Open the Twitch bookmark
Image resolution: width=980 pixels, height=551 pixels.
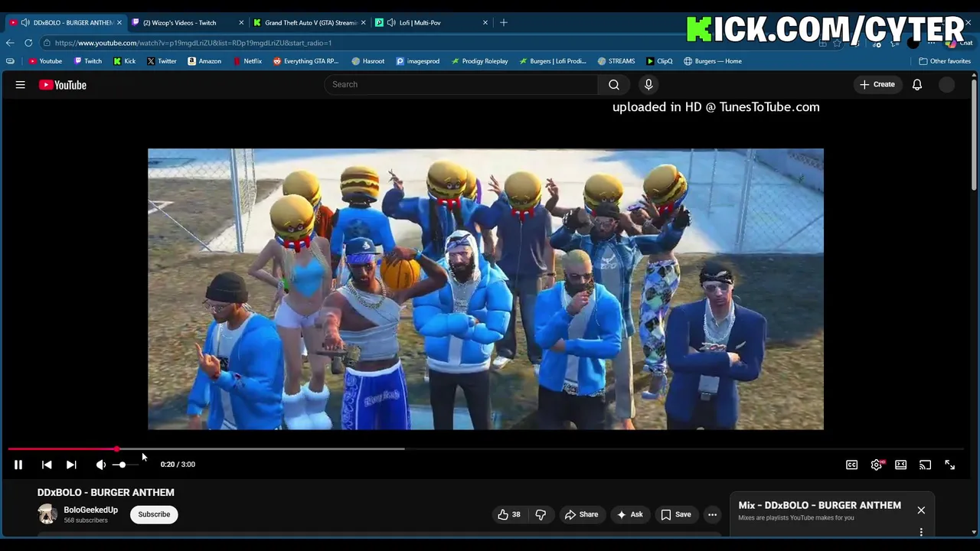tap(88, 61)
